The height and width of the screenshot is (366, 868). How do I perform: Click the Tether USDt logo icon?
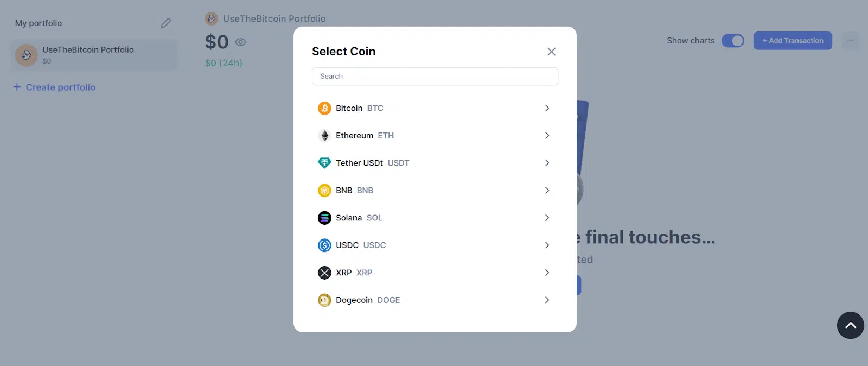pyautogui.click(x=324, y=163)
